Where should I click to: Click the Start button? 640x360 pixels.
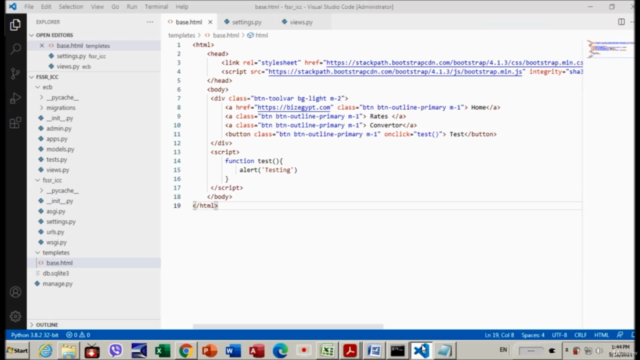pos(18,351)
